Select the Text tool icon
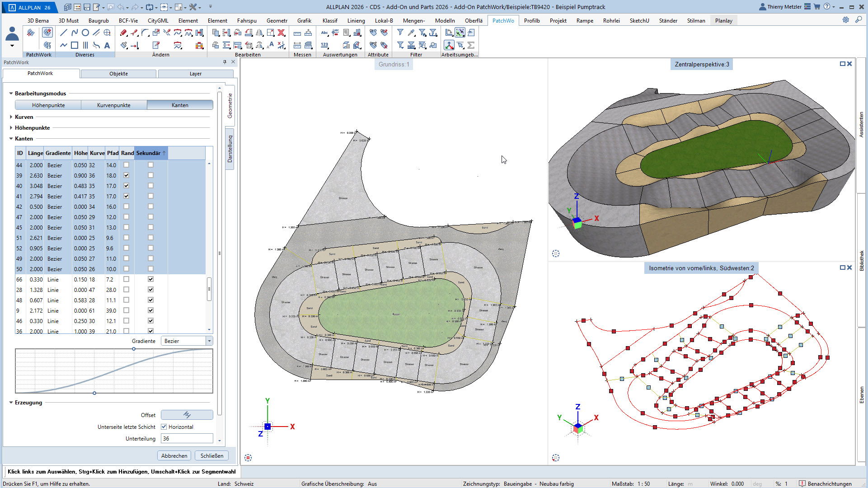The height and width of the screenshot is (488, 868). (107, 45)
